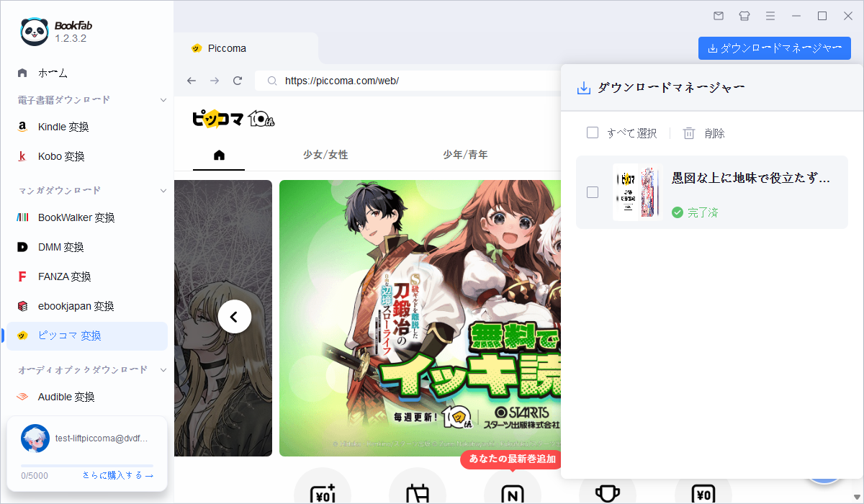Click the DMM D icon
This screenshot has width=864, height=504.
pos(22,247)
